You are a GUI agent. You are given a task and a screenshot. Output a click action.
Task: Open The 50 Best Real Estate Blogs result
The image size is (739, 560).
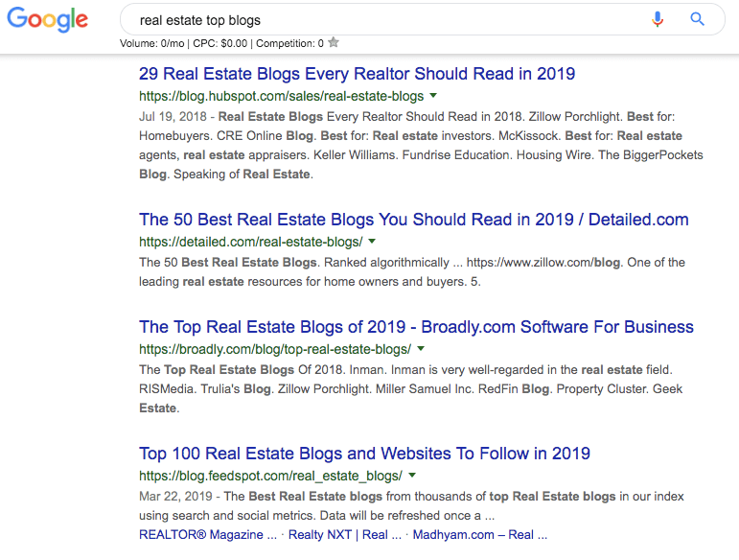[x=414, y=220]
